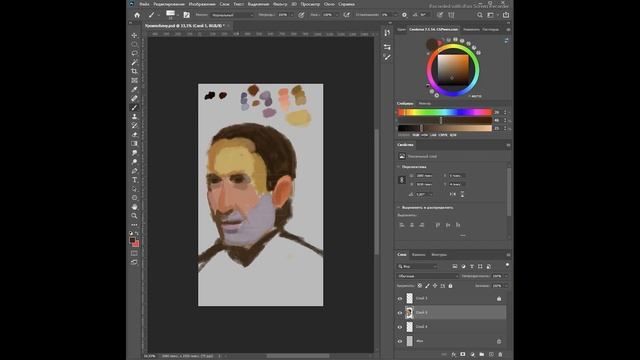Select the Eyedropper tool
The image size is (640, 360).
point(134,89)
